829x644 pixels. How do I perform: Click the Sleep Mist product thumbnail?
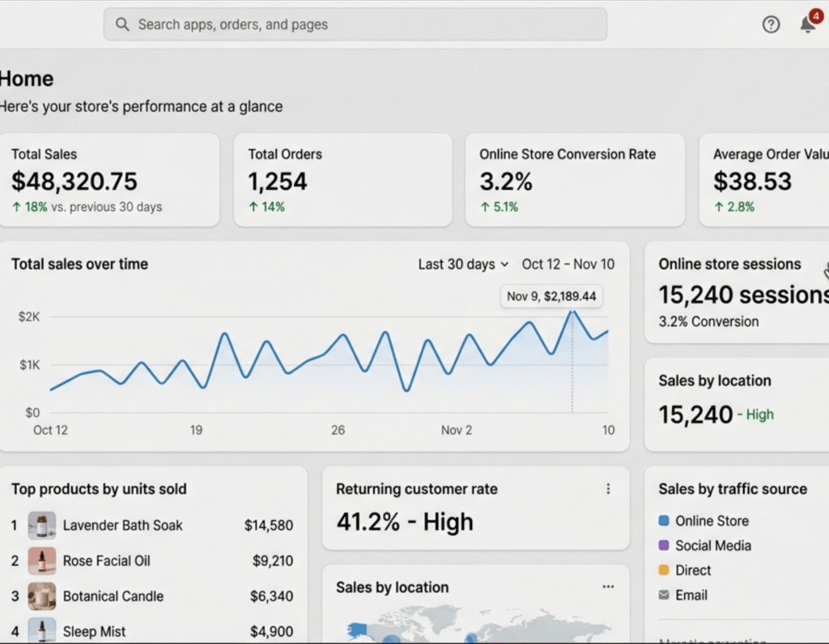[x=42, y=631]
